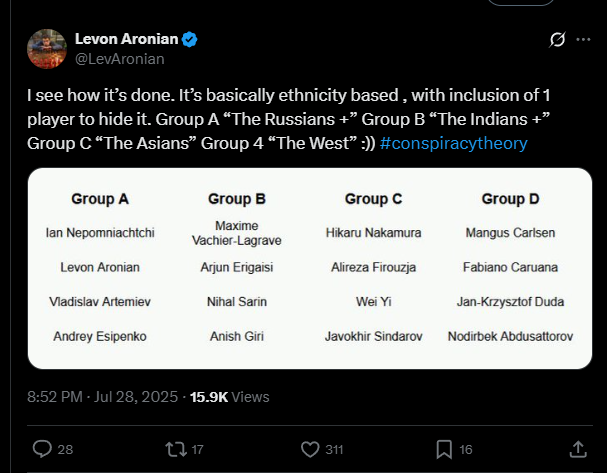Click the Grok icon on the tweet
This screenshot has height=473, width=607.
pos(557,41)
